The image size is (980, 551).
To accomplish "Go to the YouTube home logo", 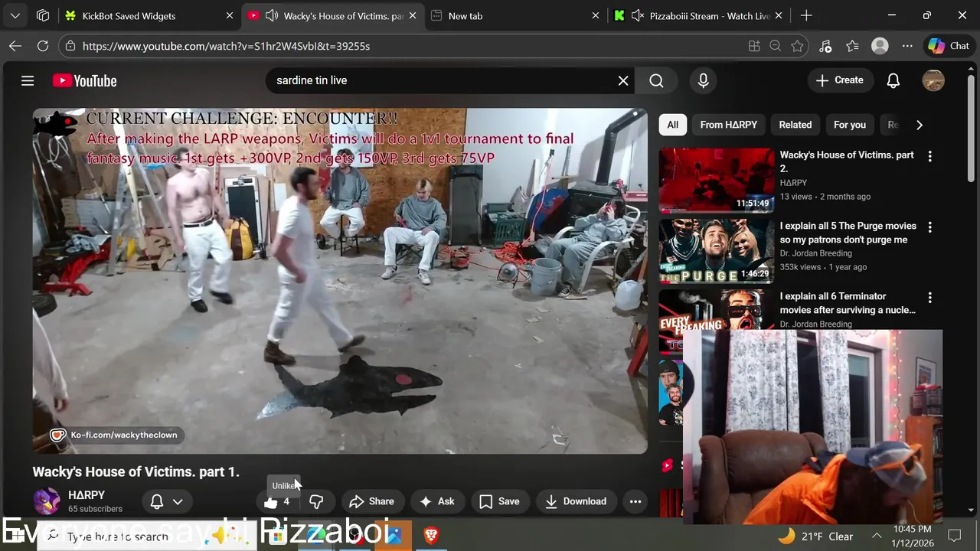I will tap(84, 80).
